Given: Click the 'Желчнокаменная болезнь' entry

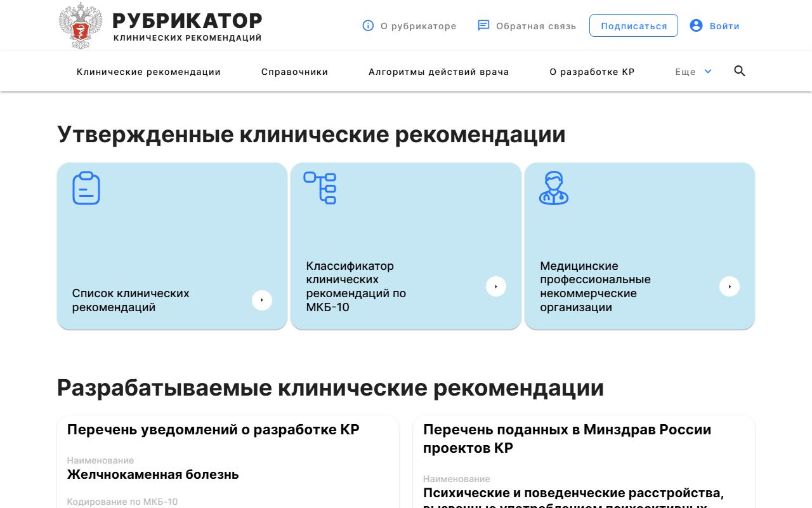Looking at the screenshot, I should (x=153, y=474).
